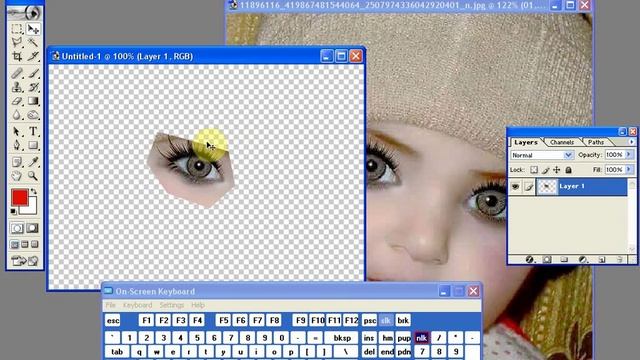Viewport: 640px width, 360px height.
Task: Select the Brush tool
Action: pyautogui.click(x=33, y=73)
